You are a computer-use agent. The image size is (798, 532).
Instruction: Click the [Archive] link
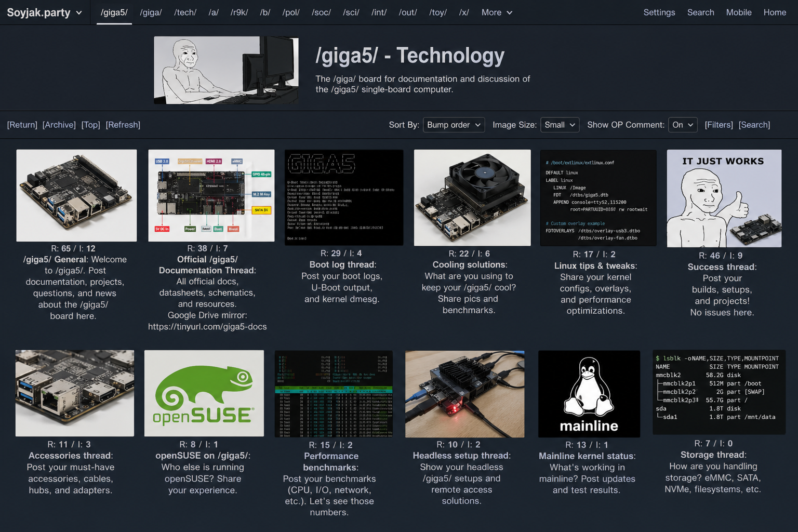[59, 125]
